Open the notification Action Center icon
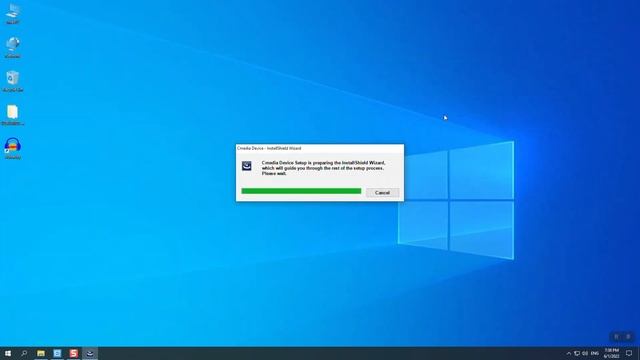Viewport: 640px width, 360px height. (629, 353)
